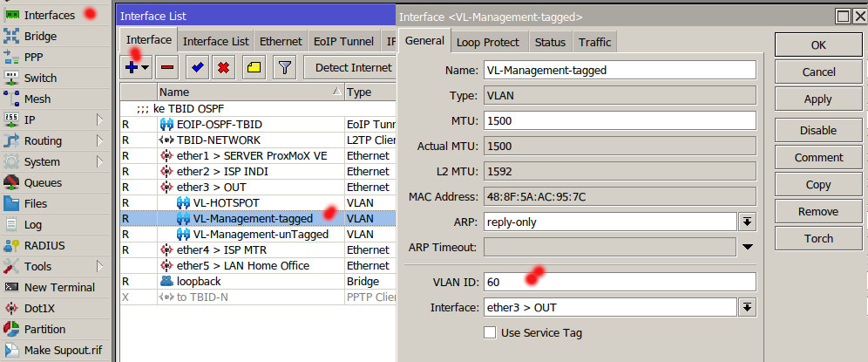Click the Cancel button

(x=818, y=72)
